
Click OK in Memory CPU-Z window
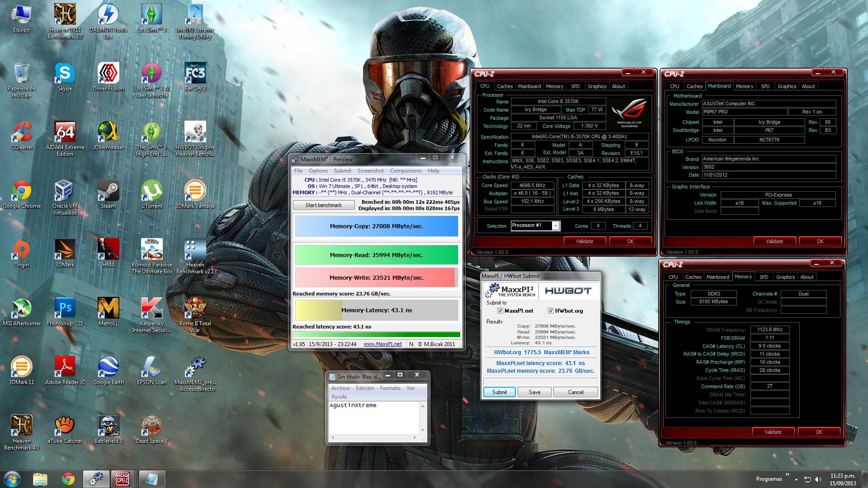pyautogui.click(x=819, y=432)
